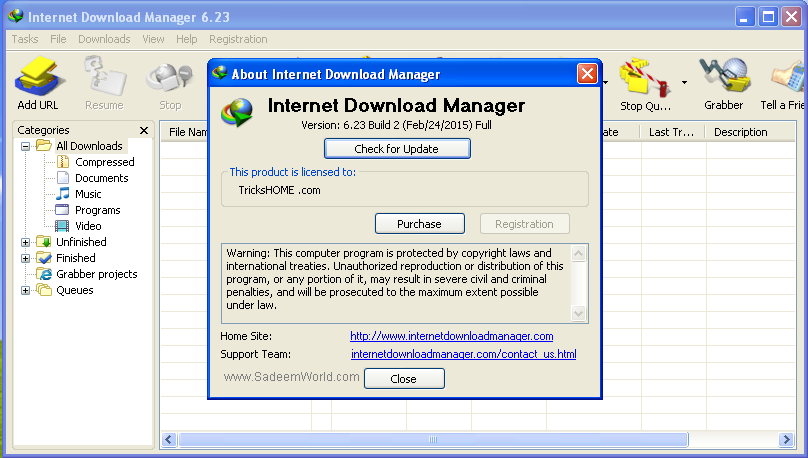Select Documents in the categories tree

tap(102, 178)
